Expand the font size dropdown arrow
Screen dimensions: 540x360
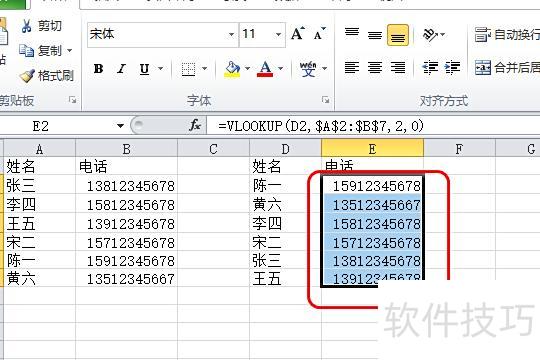[x=279, y=34]
